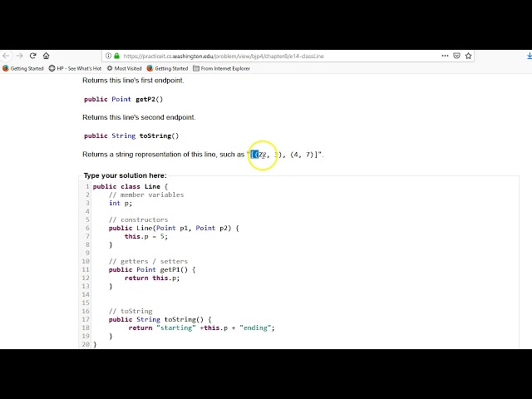Reload the page with refresh icon
Image resolution: width=532 pixels, height=399 pixels.
[33, 56]
